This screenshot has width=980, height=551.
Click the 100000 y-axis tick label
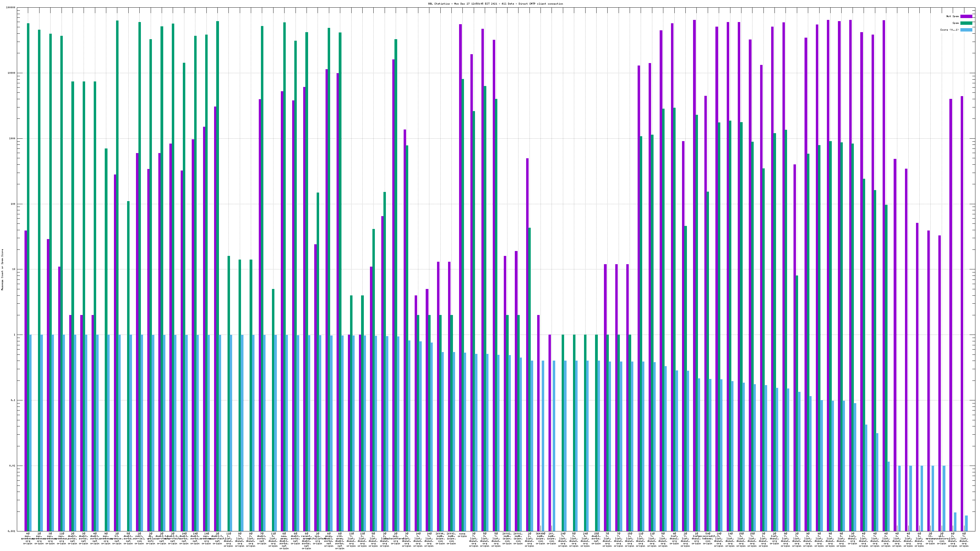pyautogui.click(x=11, y=8)
